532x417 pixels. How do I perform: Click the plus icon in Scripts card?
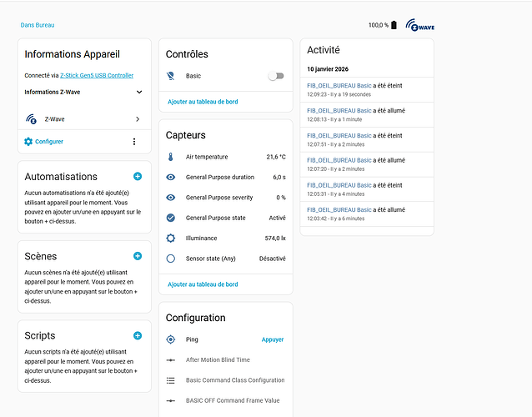tap(138, 336)
